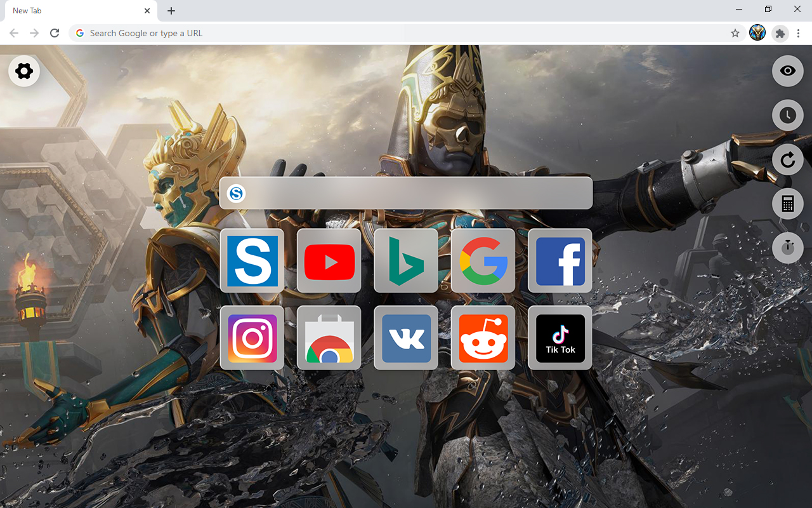Bookmark this page with the star icon
Screen dimensions: 812x508
click(x=735, y=33)
